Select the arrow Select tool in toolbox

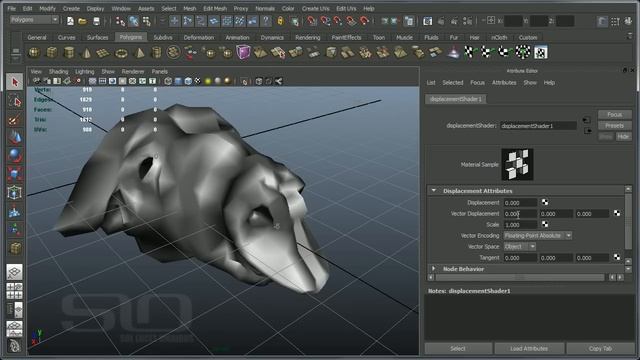click(15, 82)
